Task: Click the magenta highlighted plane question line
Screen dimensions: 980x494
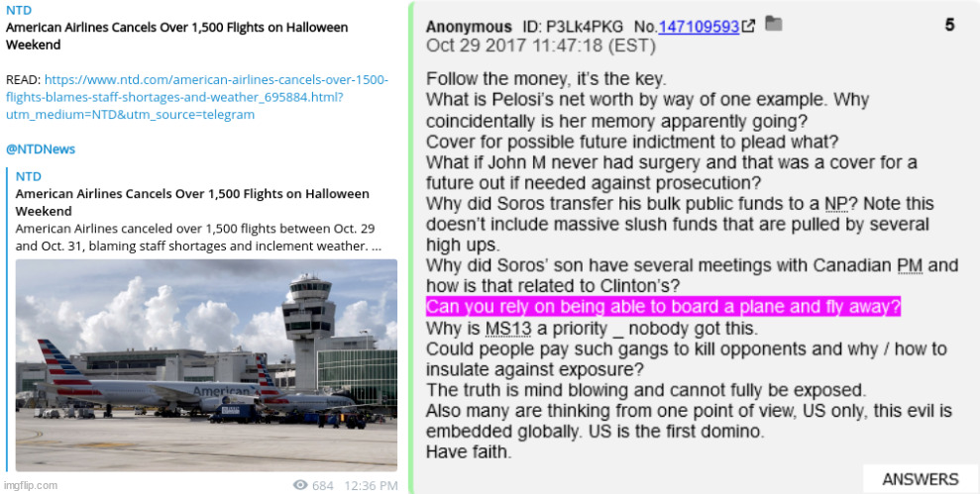Action: 663,307
